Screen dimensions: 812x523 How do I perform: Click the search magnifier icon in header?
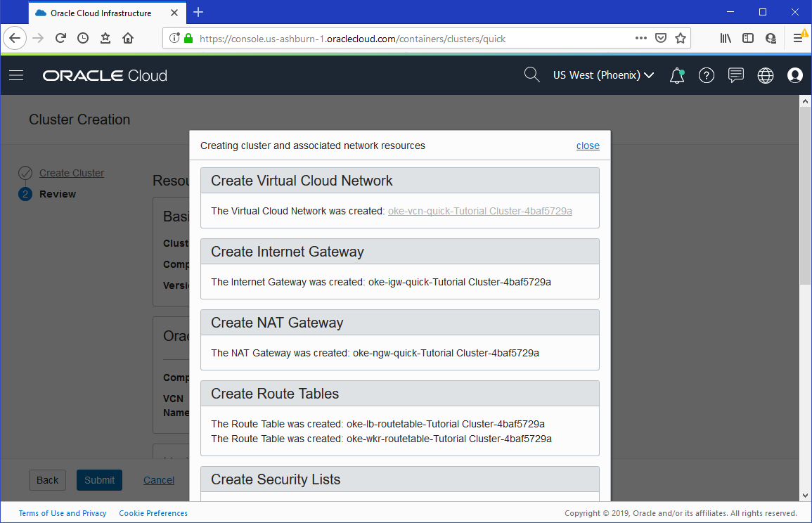[x=532, y=75]
